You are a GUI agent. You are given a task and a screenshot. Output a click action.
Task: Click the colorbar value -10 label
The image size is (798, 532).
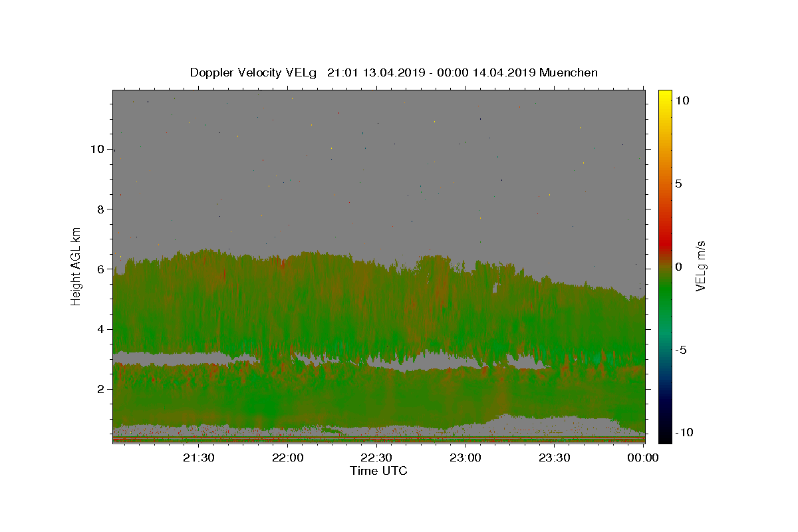coord(684,433)
